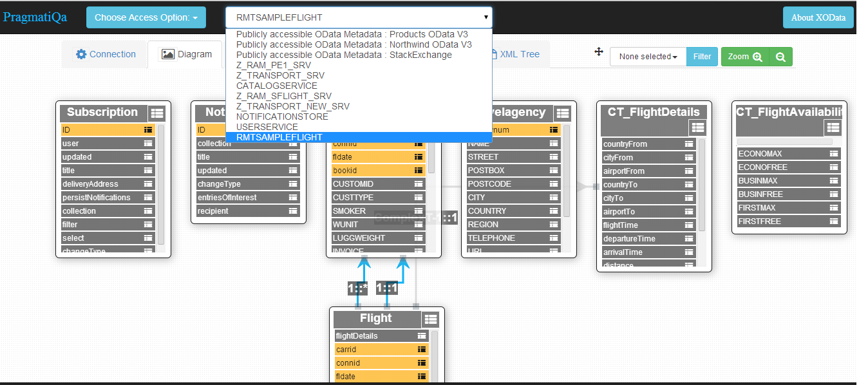The image size is (868, 385).
Task: Select the Subscription entity header
Action: pos(102,113)
